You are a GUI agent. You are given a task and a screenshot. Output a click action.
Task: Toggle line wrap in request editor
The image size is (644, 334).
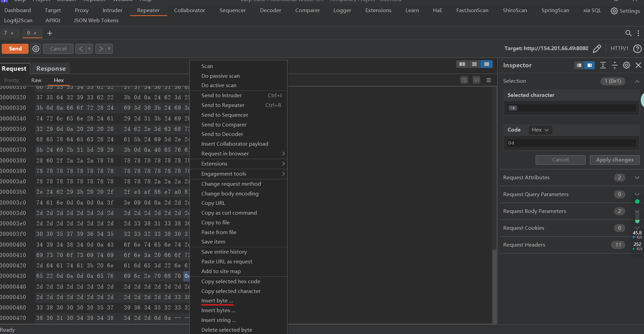coord(464,80)
